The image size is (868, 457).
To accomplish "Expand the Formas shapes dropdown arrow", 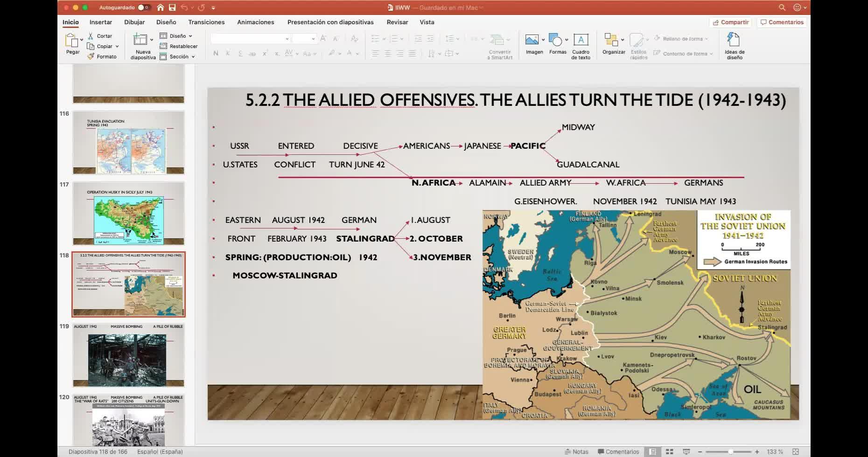I will pos(567,40).
